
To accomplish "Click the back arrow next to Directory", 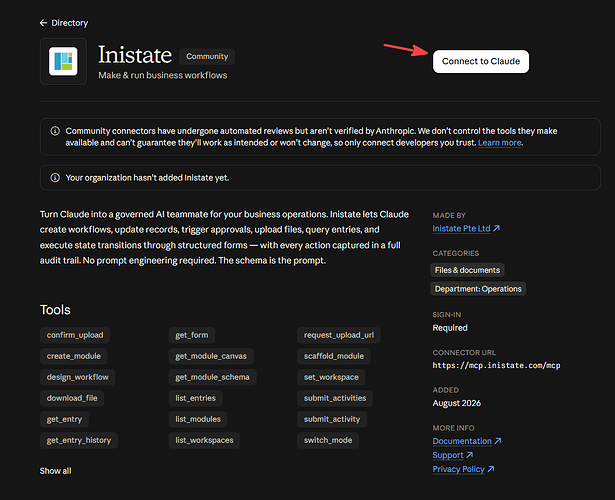I will (43, 23).
